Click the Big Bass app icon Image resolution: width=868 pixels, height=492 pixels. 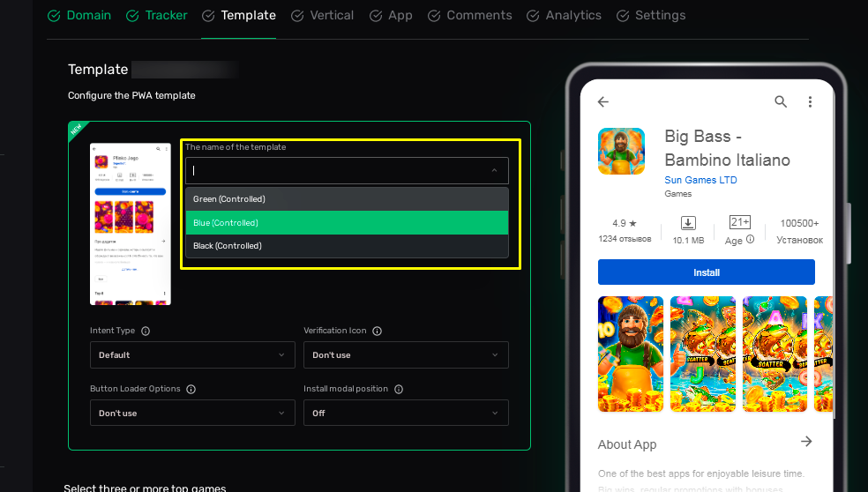[x=622, y=152]
